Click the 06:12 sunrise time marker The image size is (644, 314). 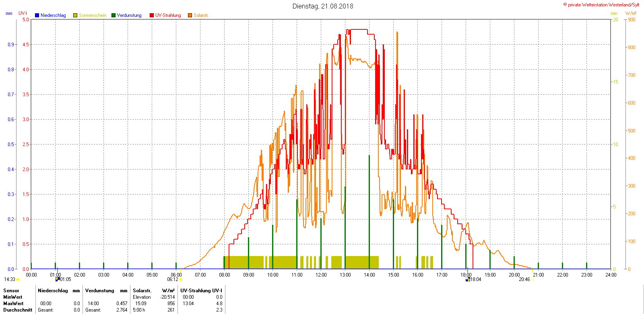(173, 279)
